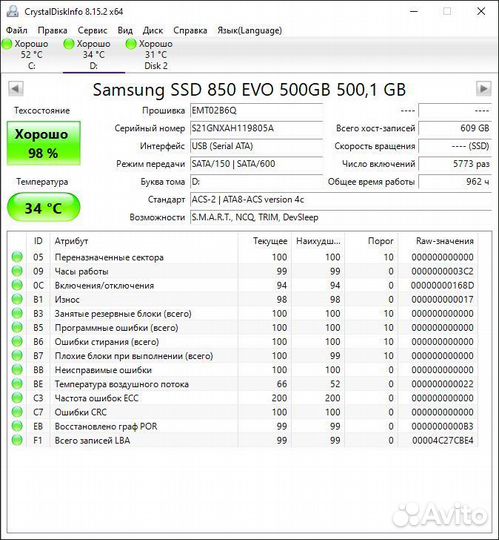Click the interface field USB (Serial ATA)

click(x=257, y=146)
